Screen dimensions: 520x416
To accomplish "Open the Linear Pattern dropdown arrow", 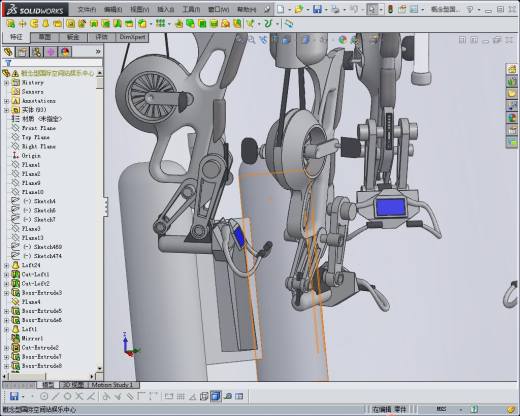I will (x=169, y=24).
